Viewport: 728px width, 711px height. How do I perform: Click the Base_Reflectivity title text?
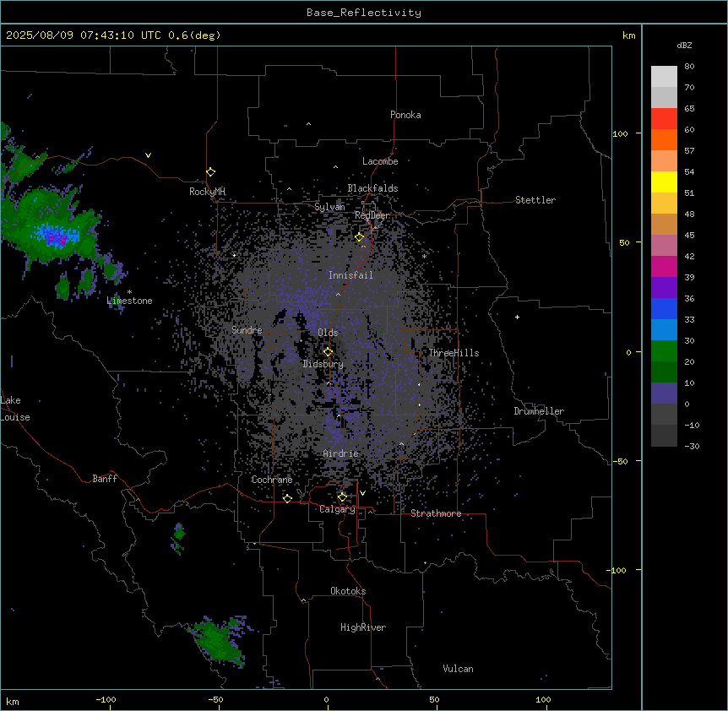pos(364,13)
